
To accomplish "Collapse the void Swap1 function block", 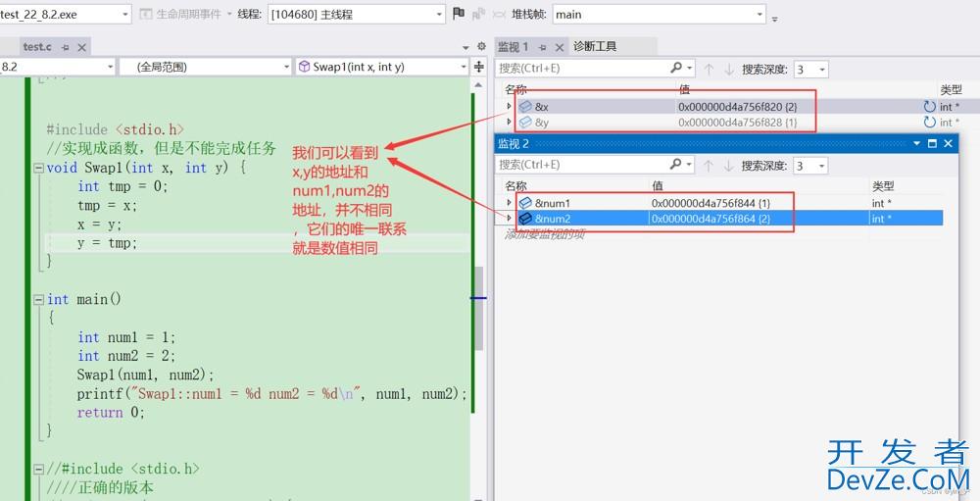I will pos(39,168).
